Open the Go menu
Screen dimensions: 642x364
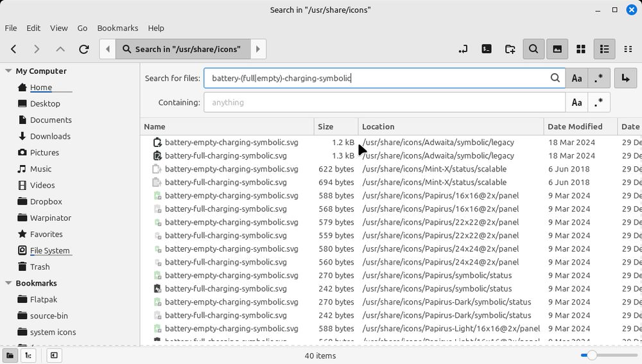coord(82,28)
